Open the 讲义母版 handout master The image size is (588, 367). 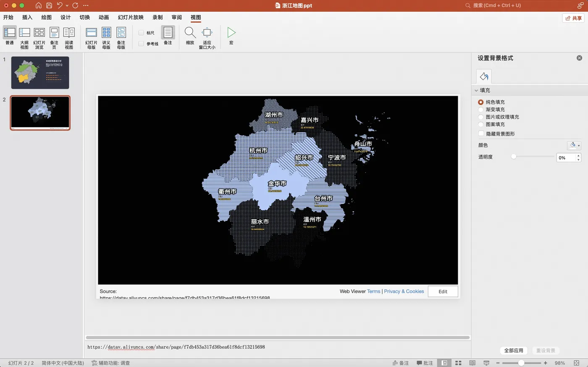pyautogui.click(x=106, y=38)
